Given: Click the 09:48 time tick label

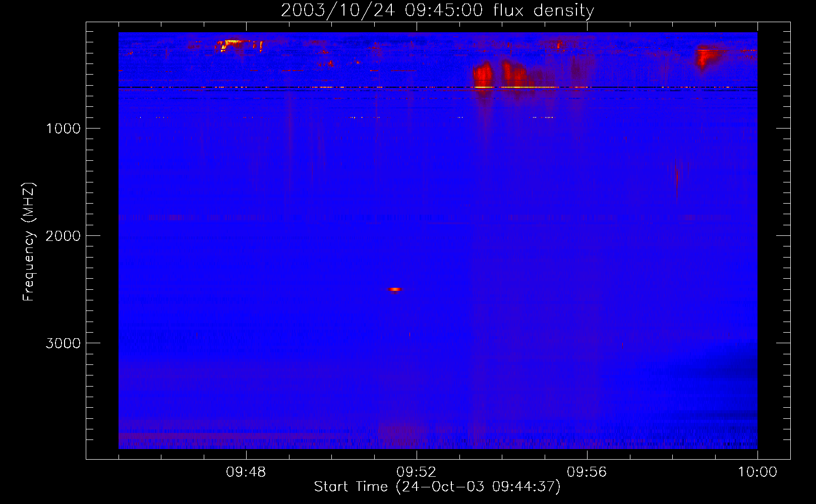Looking at the screenshot, I should pyautogui.click(x=246, y=472).
